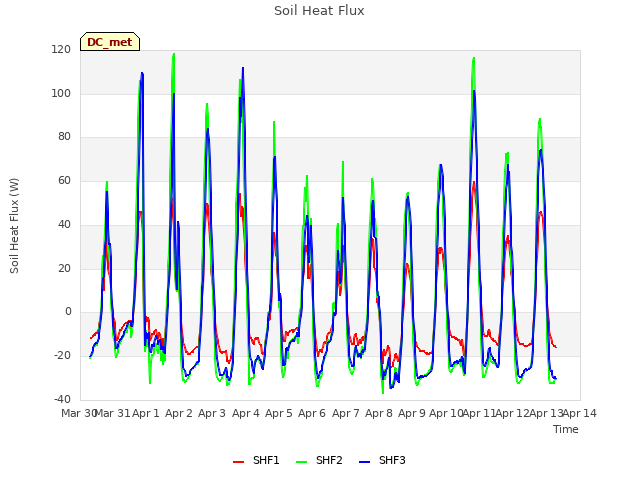Click the Soil Heat Flux chart title
640x480 pixels.
click(x=319, y=11)
